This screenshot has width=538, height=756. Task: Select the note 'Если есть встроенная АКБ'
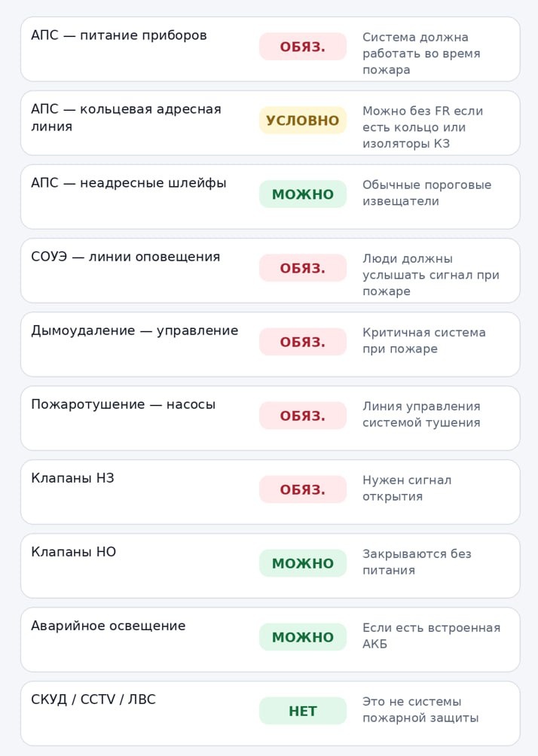[x=431, y=636]
